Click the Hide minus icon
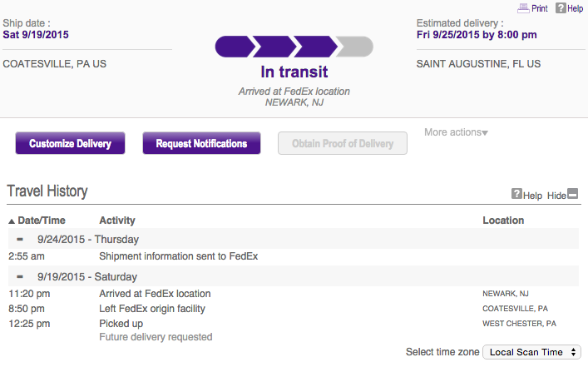The image size is (588, 367). [x=572, y=194]
